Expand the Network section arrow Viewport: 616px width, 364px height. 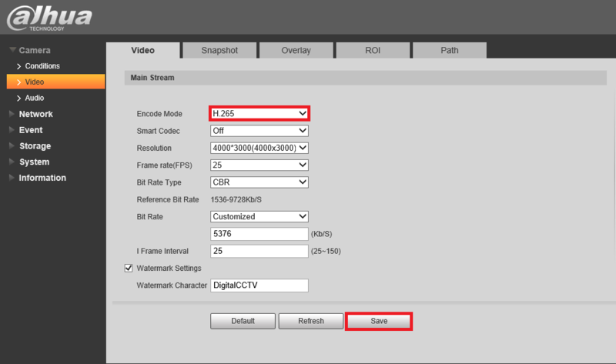12,114
